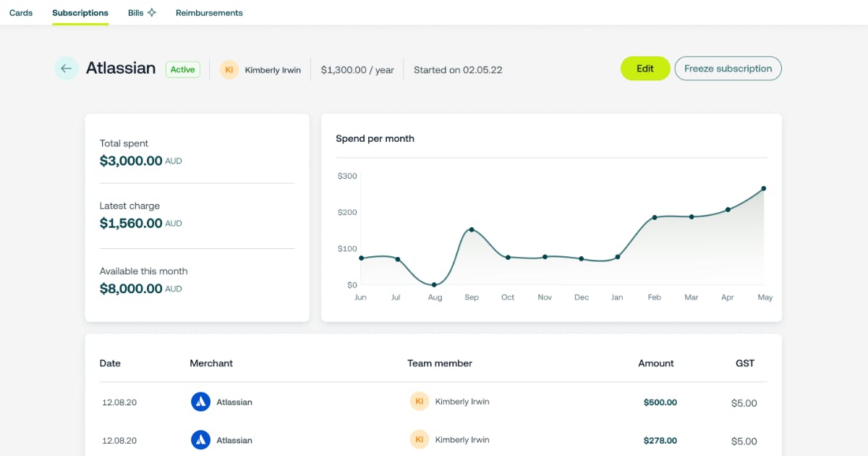Open the Bills tab
This screenshot has height=456, width=868.
click(135, 12)
